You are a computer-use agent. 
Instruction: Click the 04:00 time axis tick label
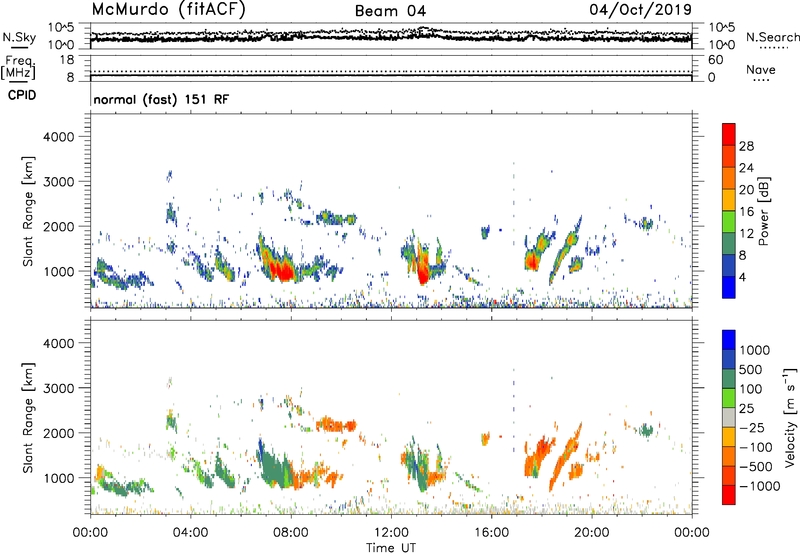click(190, 533)
